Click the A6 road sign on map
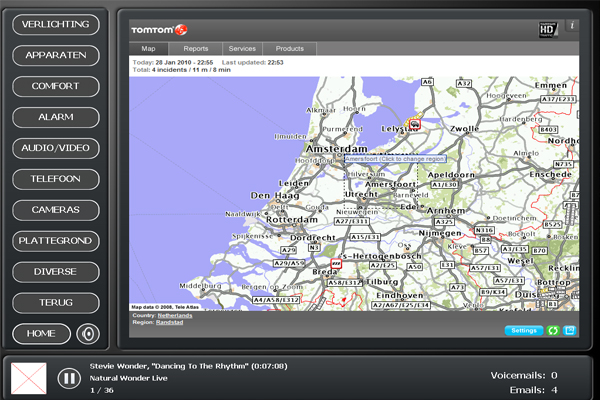This screenshot has width=600, height=400. point(427,82)
